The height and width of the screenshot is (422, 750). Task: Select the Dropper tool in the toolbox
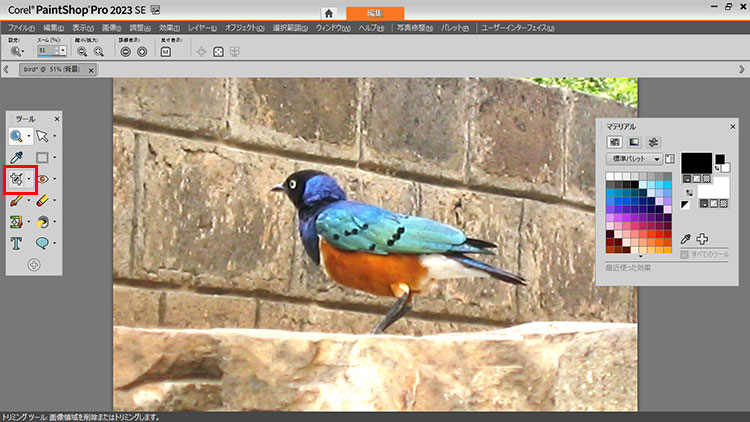point(17,157)
